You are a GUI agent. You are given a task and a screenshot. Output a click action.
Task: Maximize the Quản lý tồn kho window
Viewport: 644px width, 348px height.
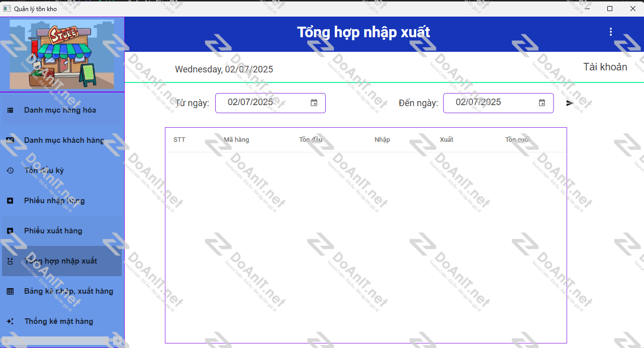click(610, 9)
